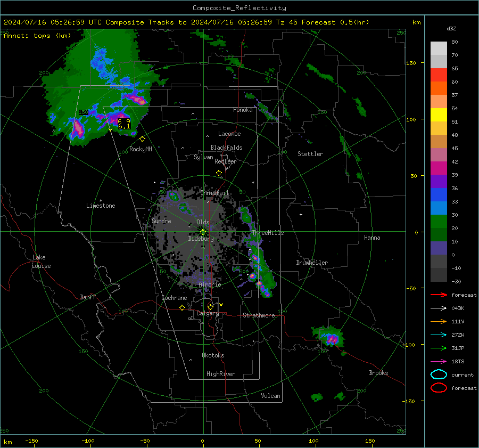
Task: Click the magenta 18TS track arrow
Action: 439,362
